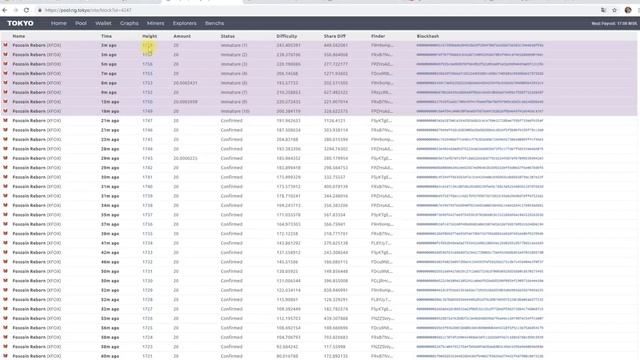Click the share diff value 1126.4121
This screenshot has width=640, height=360.
(335, 121)
